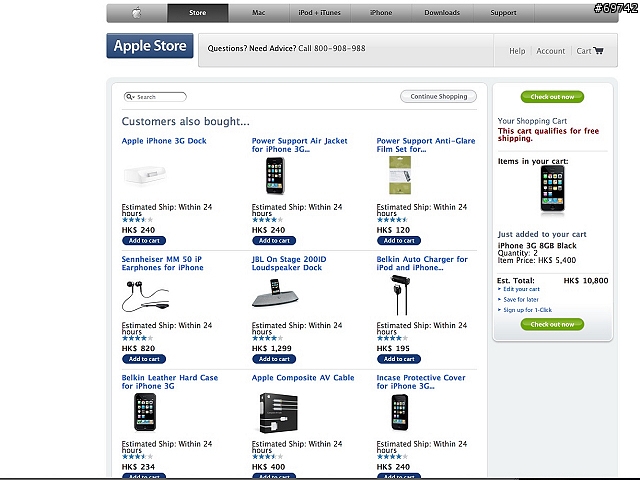Image resolution: width=640 pixels, height=480 pixels.
Task: Open Power Support Anti-Glare Film link
Action: coord(426,145)
